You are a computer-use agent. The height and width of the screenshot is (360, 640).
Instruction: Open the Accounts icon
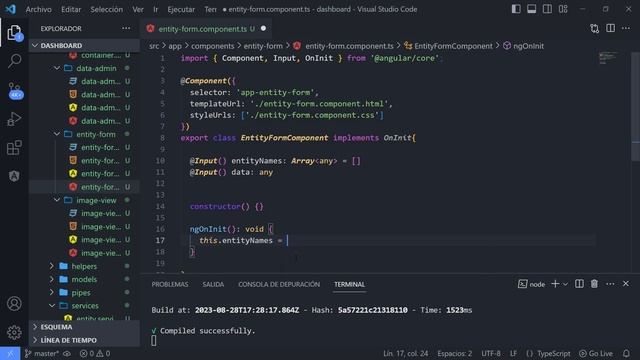click(x=14, y=303)
